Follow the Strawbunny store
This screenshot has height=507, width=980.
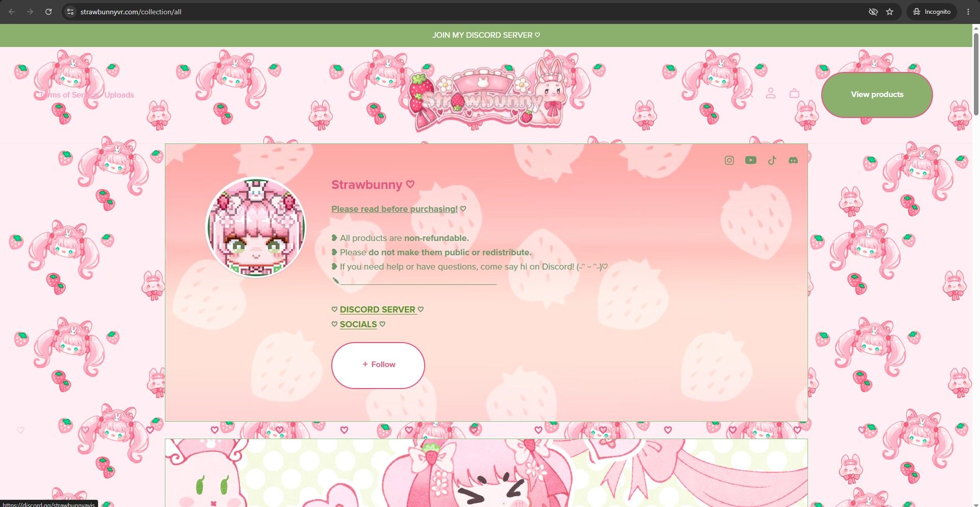[378, 365]
